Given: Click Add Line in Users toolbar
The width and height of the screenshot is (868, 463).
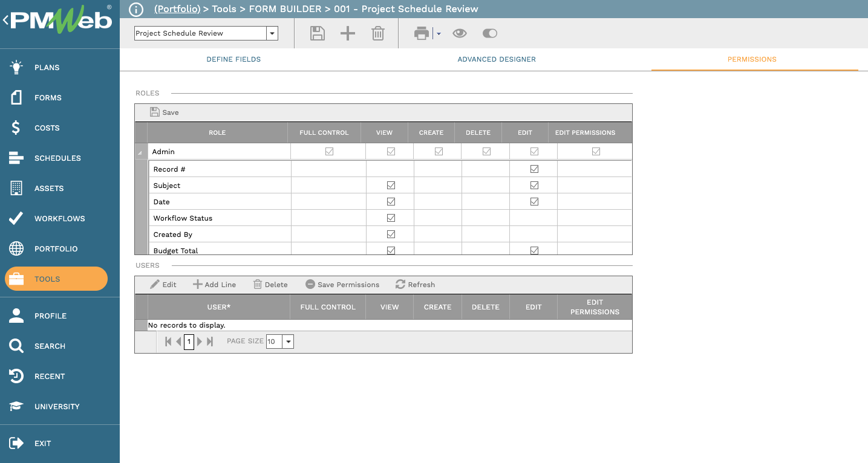Looking at the screenshot, I should point(215,285).
